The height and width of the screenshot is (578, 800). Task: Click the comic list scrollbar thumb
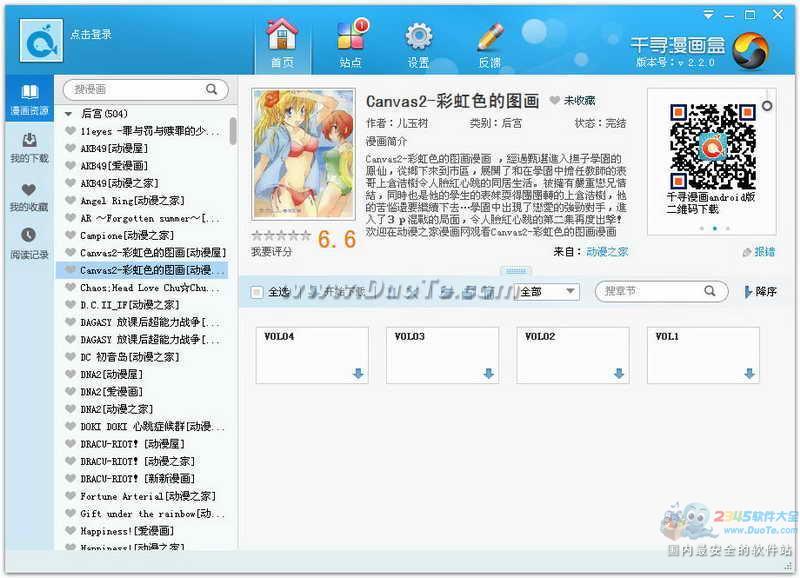233,131
